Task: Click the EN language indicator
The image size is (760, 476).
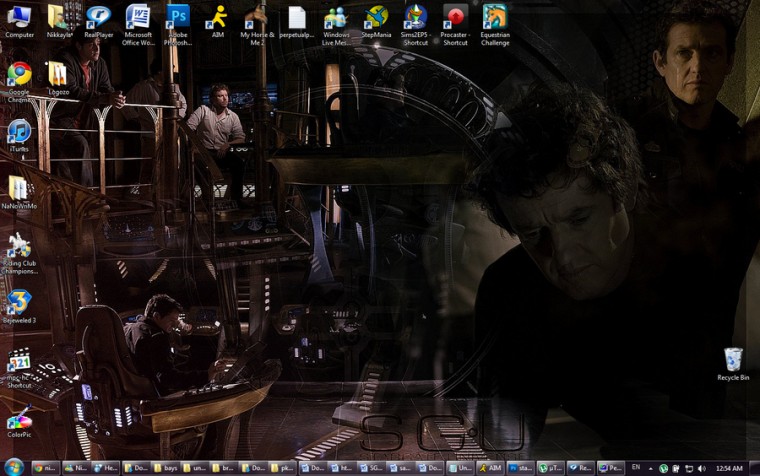Action: [x=636, y=467]
